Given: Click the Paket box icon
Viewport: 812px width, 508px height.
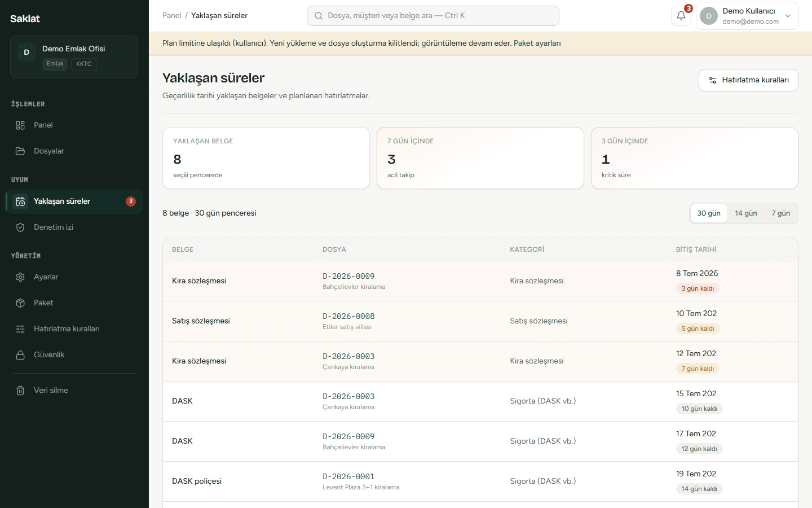Looking at the screenshot, I should tap(20, 303).
